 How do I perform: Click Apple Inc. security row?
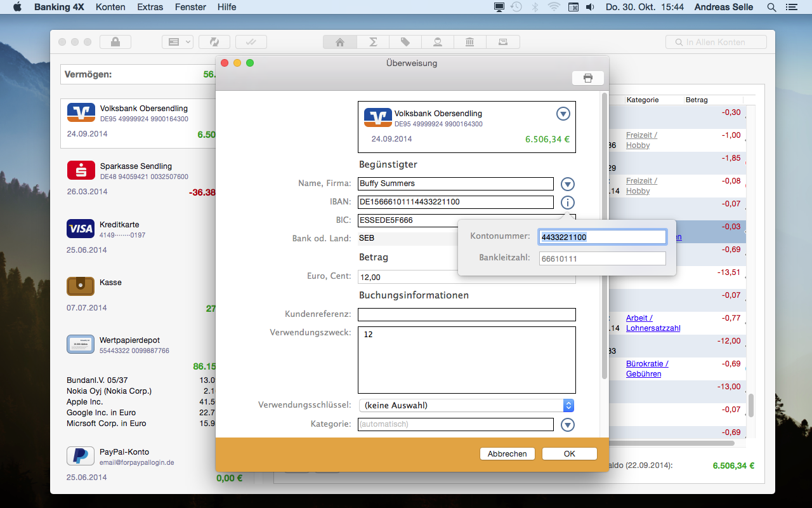141,402
